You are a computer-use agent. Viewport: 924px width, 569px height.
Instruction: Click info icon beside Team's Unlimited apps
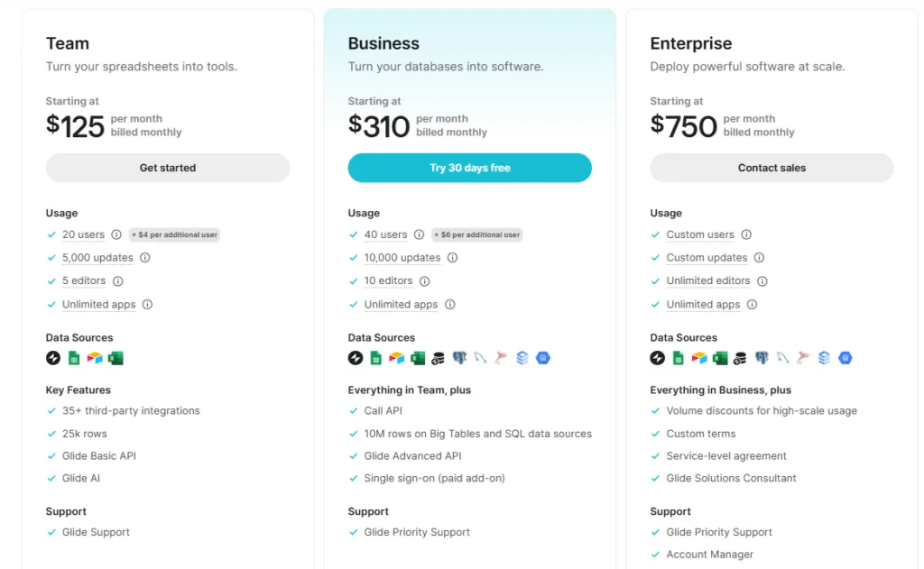(x=147, y=305)
